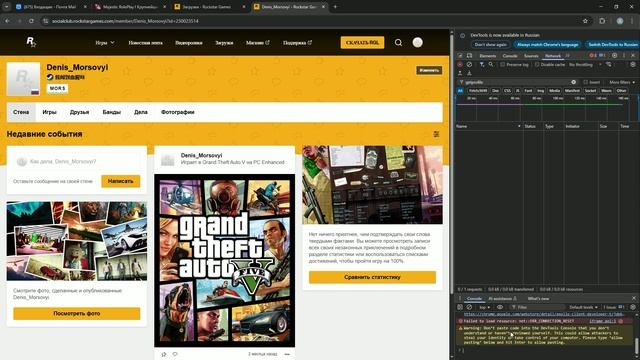Toggle the All request types filter
This screenshot has width=640, height=360.
pyautogui.click(x=460, y=91)
